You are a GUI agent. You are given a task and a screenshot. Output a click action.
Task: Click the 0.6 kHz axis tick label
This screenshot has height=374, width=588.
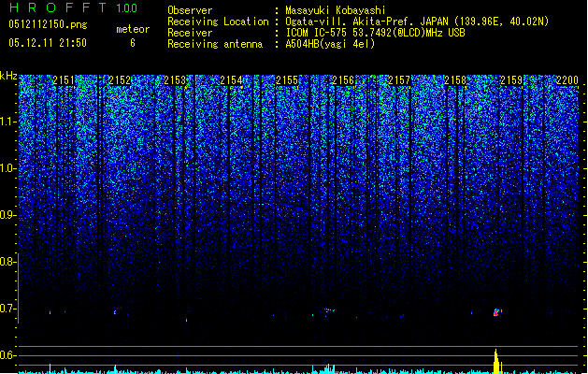pos(8,355)
